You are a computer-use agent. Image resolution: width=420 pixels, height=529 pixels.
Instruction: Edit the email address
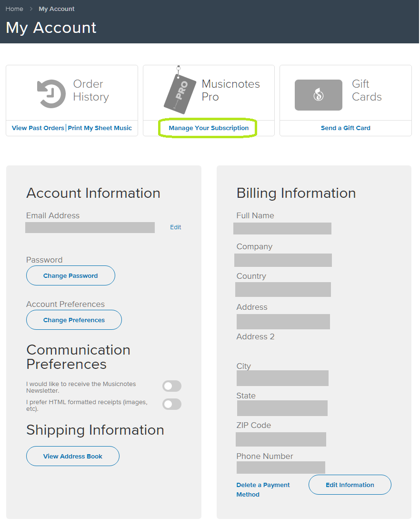point(176,227)
